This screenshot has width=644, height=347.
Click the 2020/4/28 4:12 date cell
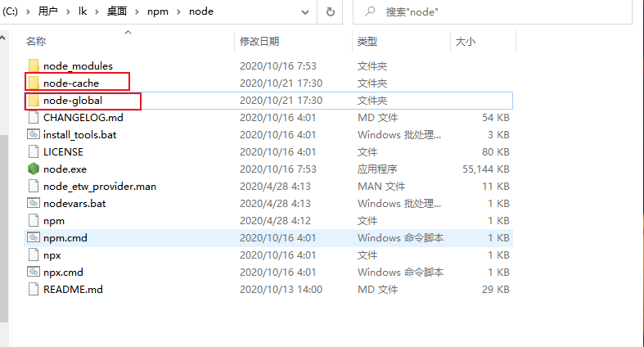[275, 221]
